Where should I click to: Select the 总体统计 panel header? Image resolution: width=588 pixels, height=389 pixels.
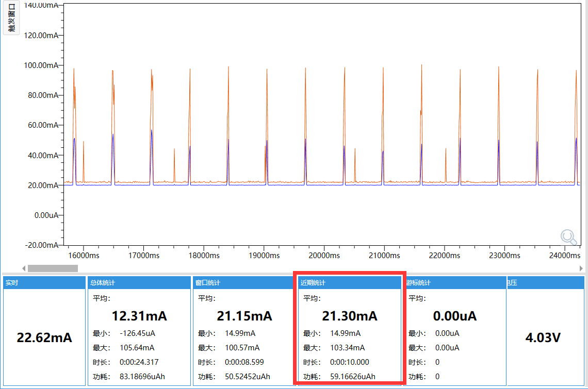[x=139, y=282]
